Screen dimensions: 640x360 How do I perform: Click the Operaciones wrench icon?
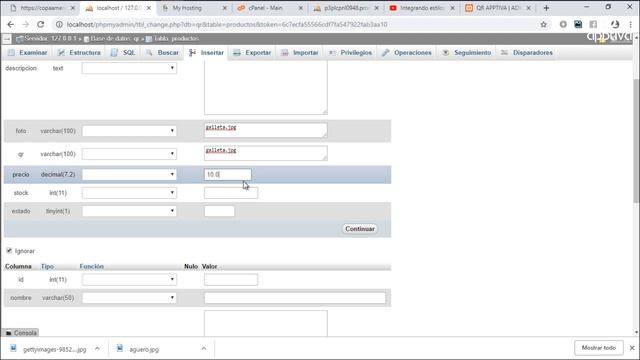tap(386, 53)
